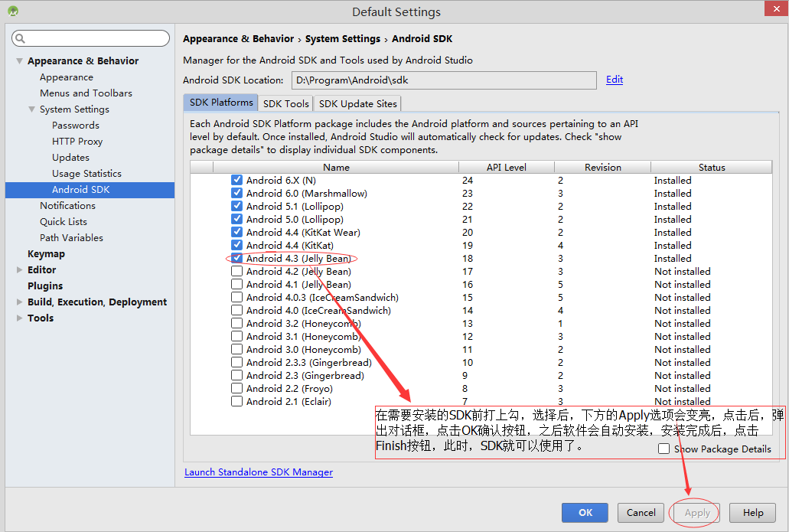Open the SDK Tools tab
The image size is (789, 532).
[x=285, y=103]
